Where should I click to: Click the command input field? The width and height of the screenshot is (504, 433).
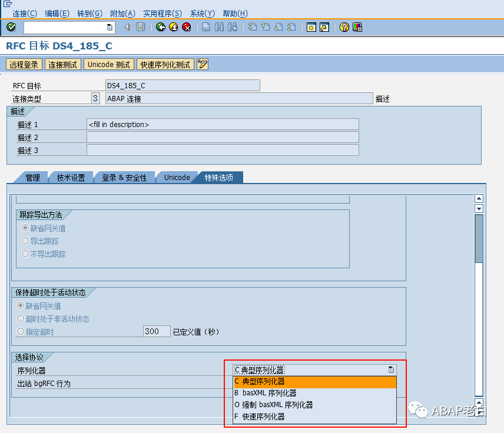[65, 27]
